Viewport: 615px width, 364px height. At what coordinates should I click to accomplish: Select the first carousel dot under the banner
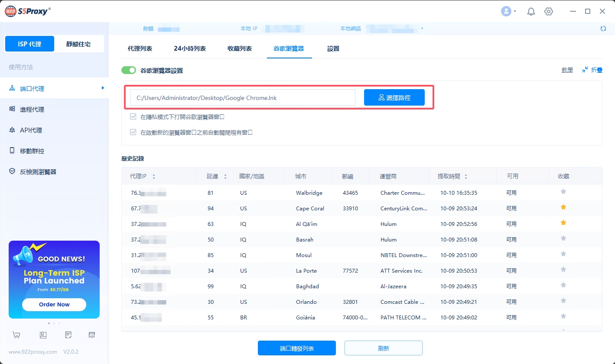click(x=49, y=323)
